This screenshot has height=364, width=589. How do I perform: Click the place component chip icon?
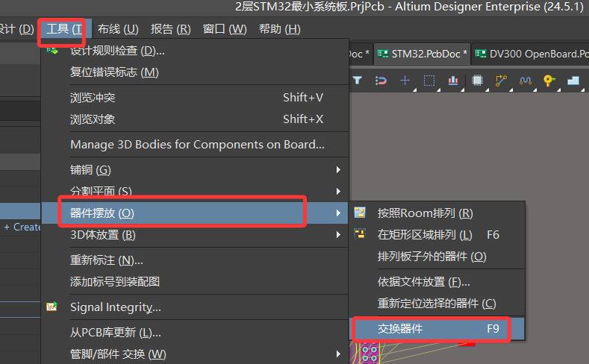pos(477,81)
